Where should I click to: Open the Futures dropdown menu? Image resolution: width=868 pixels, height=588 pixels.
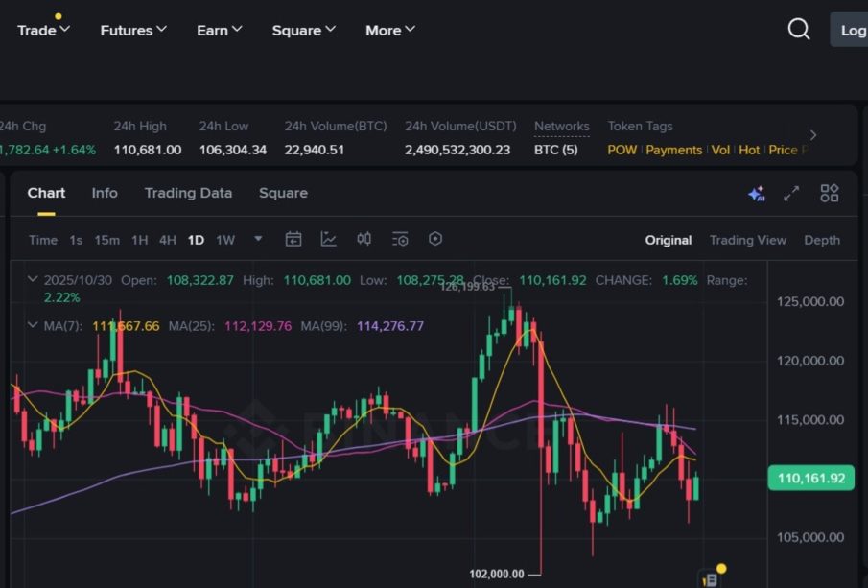(133, 31)
